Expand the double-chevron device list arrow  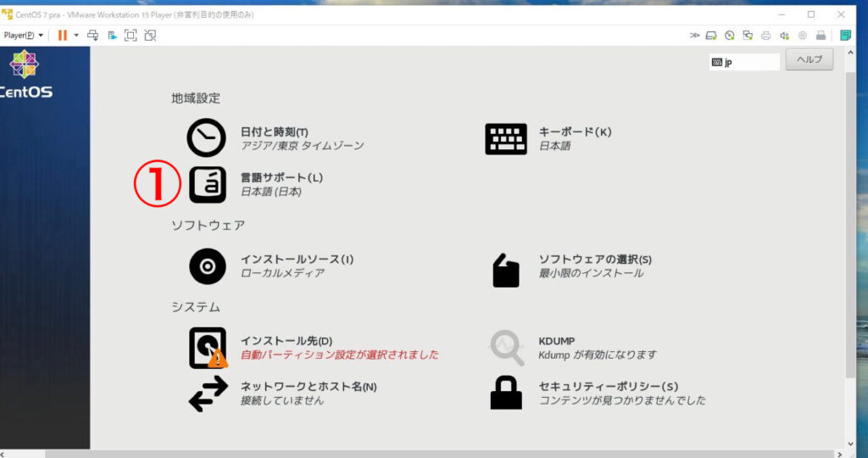pos(695,35)
